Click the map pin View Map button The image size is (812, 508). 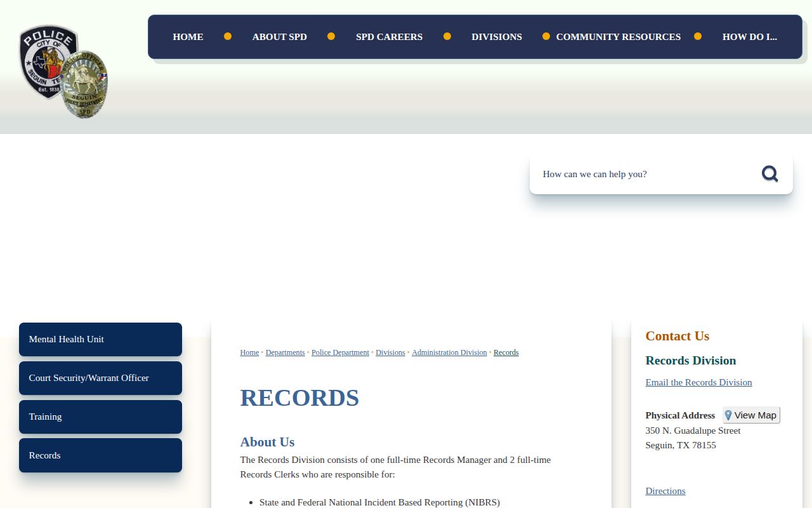tap(751, 415)
